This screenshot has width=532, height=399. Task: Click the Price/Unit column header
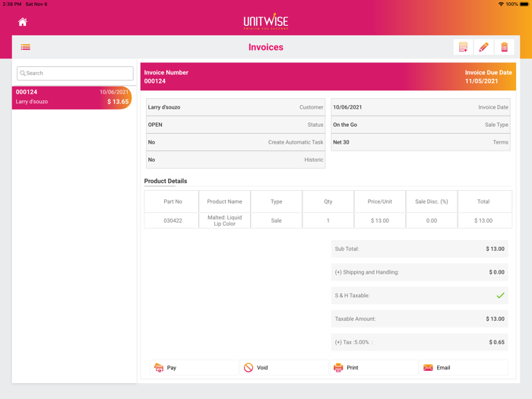(x=380, y=201)
